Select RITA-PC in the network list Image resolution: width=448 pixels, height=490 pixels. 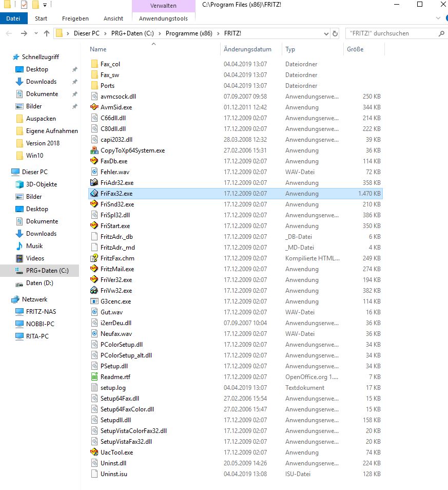pyautogui.click(x=37, y=336)
